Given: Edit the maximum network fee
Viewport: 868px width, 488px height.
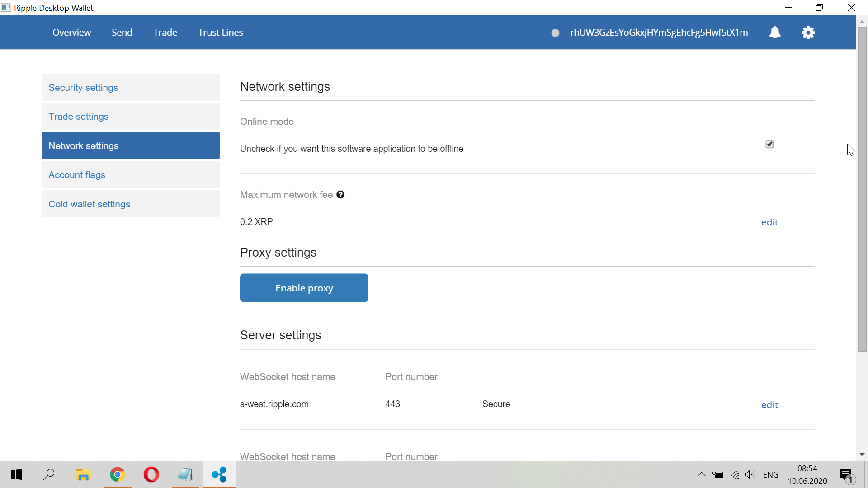Looking at the screenshot, I should pyautogui.click(x=769, y=222).
